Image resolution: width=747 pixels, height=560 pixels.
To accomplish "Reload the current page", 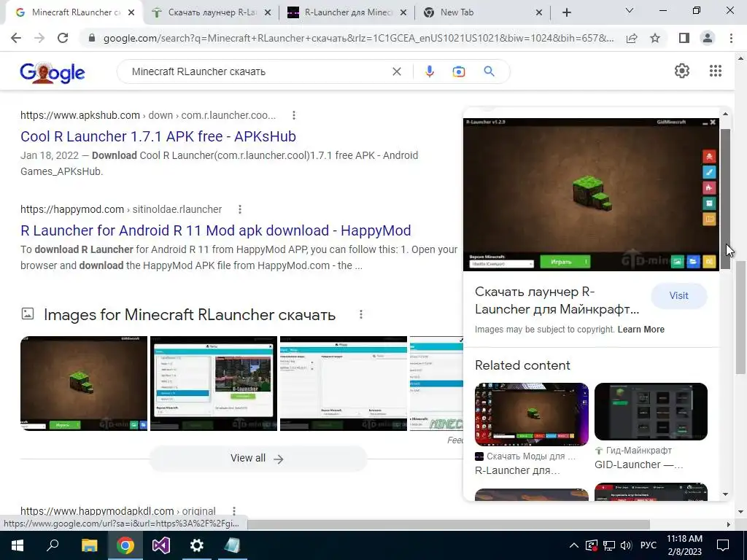I will (63, 38).
